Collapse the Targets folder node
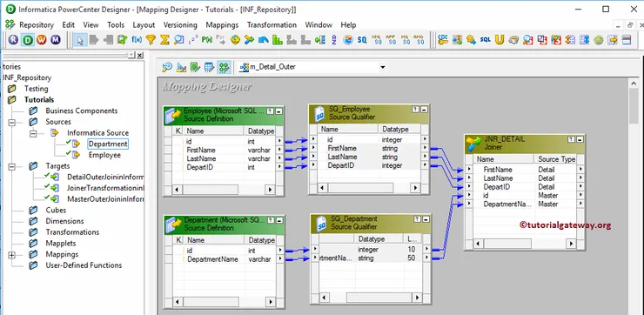Image resolution: width=644 pixels, height=315 pixels. click(x=11, y=167)
